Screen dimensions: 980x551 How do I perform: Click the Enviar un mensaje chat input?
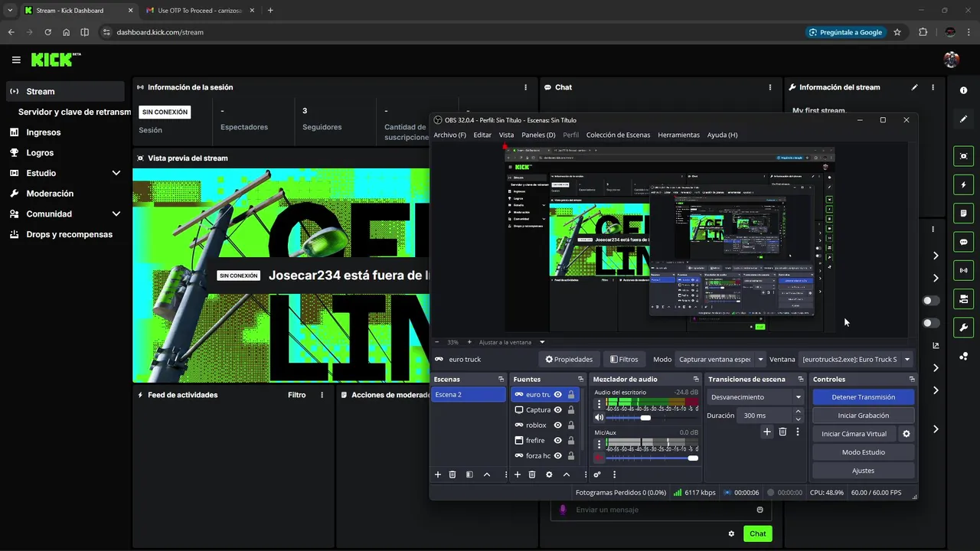[x=661, y=510]
